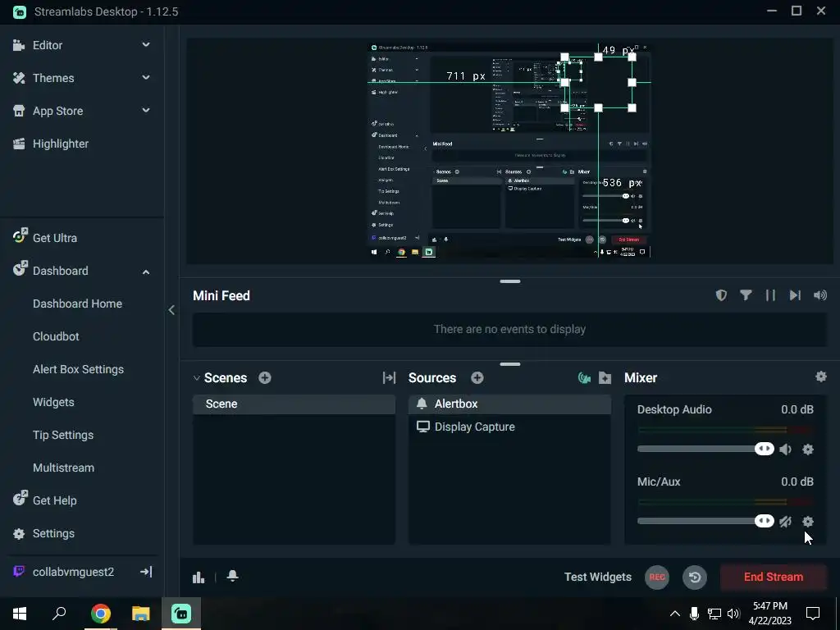This screenshot has height=630, width=840.
Task: Select the Alertbox source
Action: click(509, 404)
